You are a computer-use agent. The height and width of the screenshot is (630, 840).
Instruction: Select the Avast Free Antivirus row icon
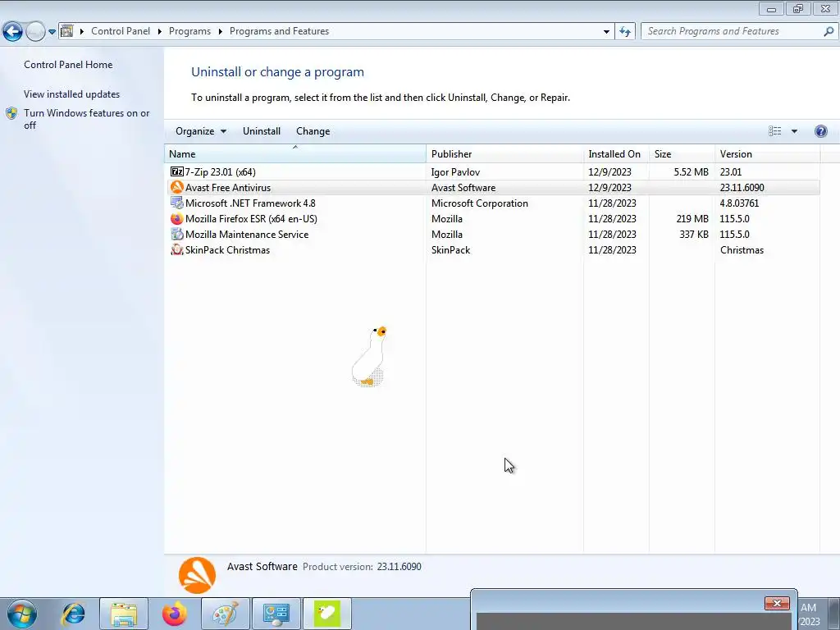pyautogui.click(x=177, y=188)
